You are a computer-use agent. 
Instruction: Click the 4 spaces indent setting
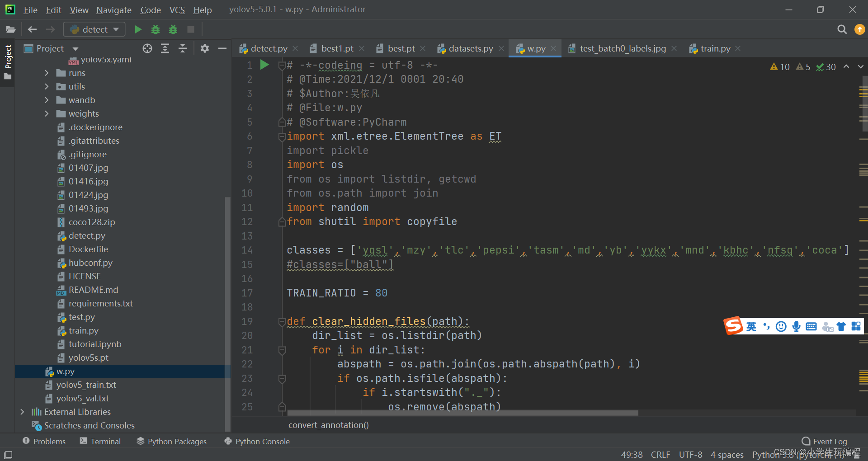coord(727,455)
